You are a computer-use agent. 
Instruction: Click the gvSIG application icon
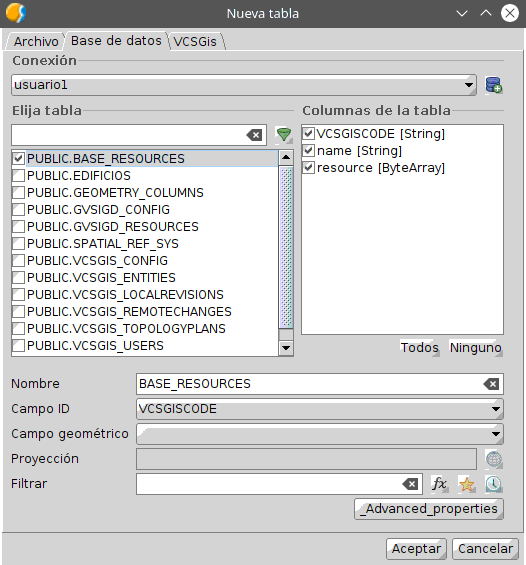(x=16, y=13)
